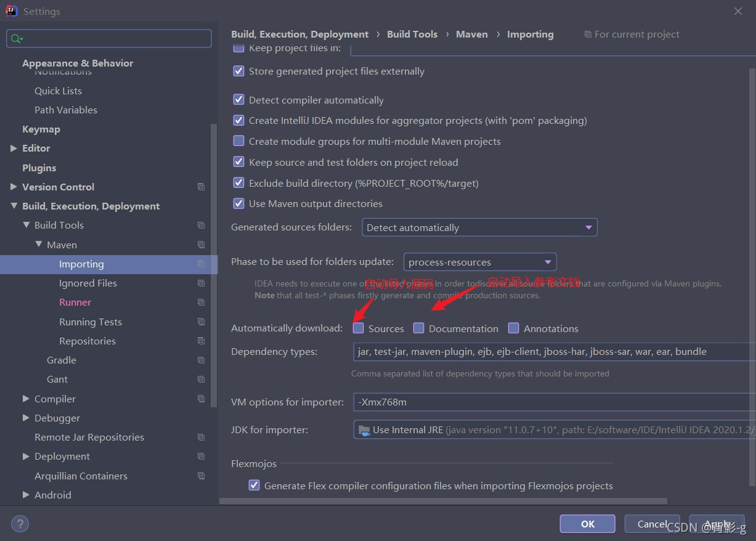Viewport: 756px width, 541px height.
Task: Click the project-level icon beside Remote Jar Repositories
Action: pos(201,437)
